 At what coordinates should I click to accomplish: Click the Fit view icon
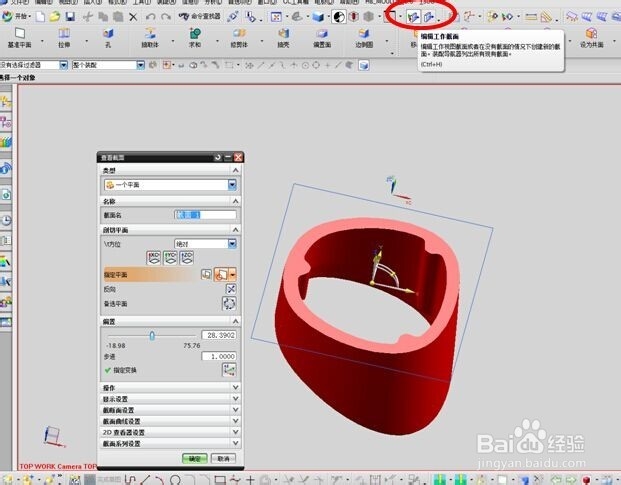pos(276,17)
